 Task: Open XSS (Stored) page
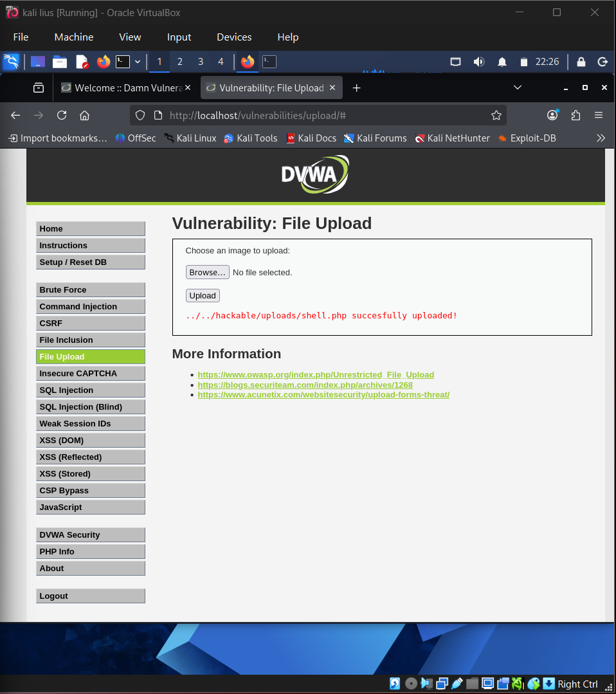point(91,473)
